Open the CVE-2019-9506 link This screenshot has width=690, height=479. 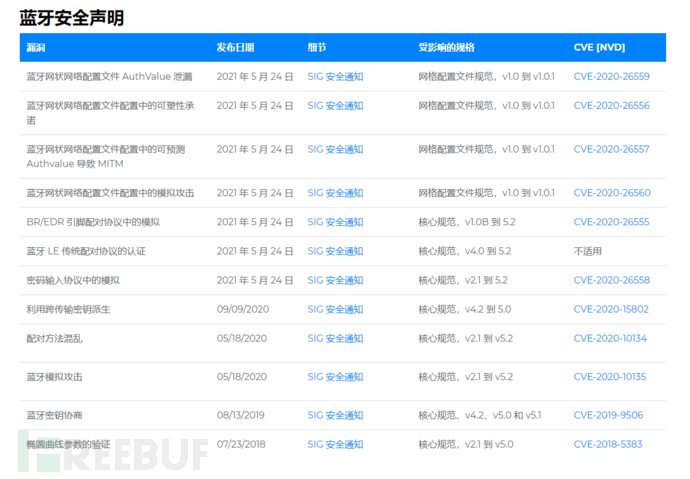point(608,415)
